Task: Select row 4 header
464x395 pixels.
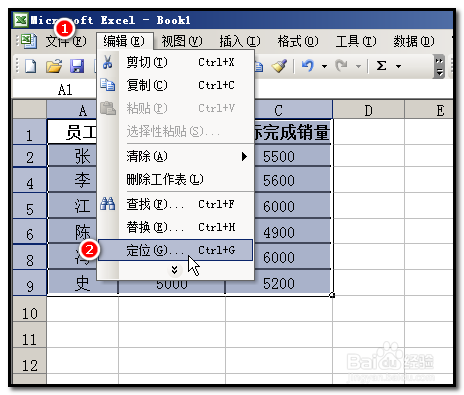Action: pos(30,180)
